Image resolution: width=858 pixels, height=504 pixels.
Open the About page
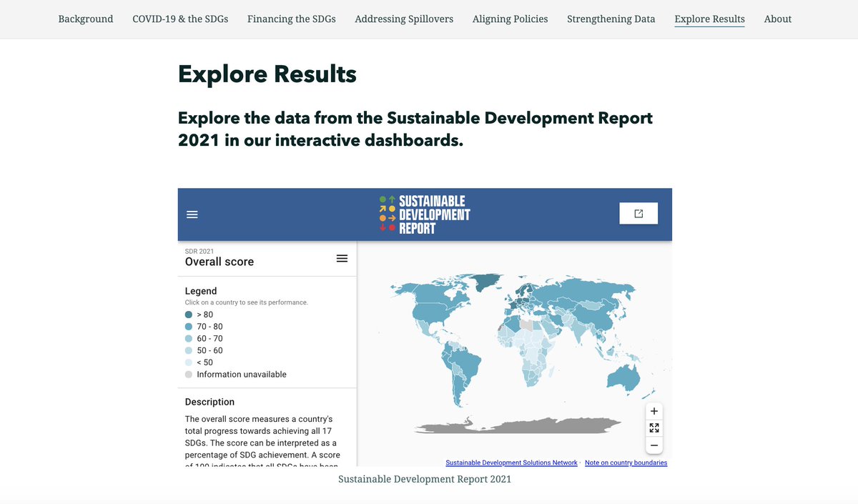[x=778, y=19]
